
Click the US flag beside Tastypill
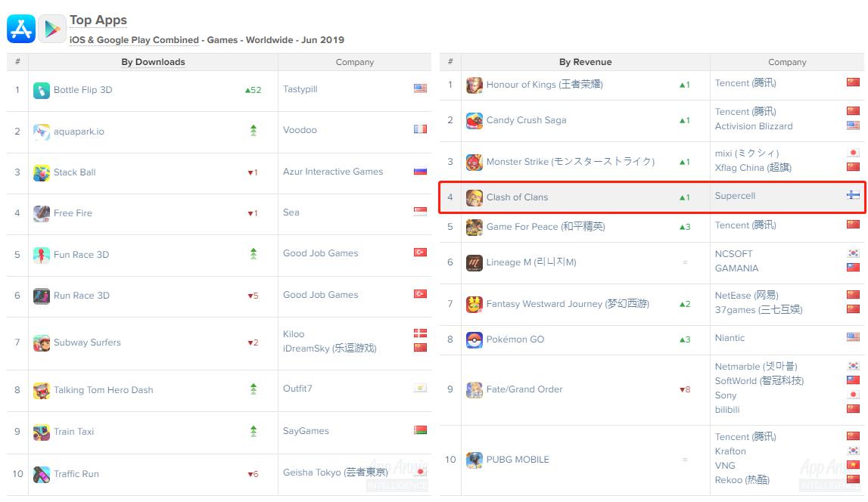420,88
